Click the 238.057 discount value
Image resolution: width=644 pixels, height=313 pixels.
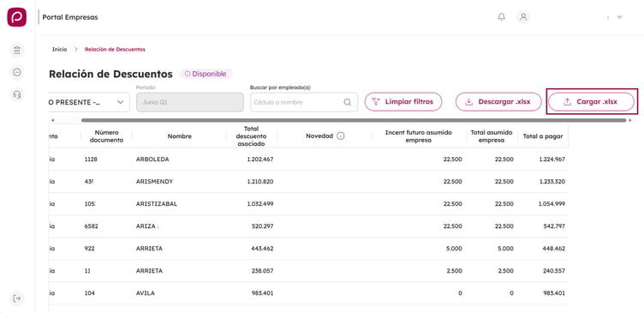(x=263, y=271)
